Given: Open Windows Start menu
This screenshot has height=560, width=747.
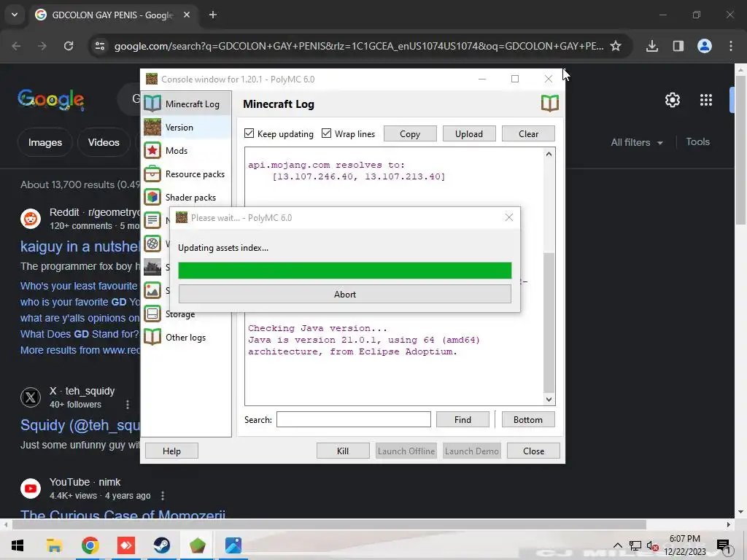Looking at the screenshot, I should (x=18, y=545).
